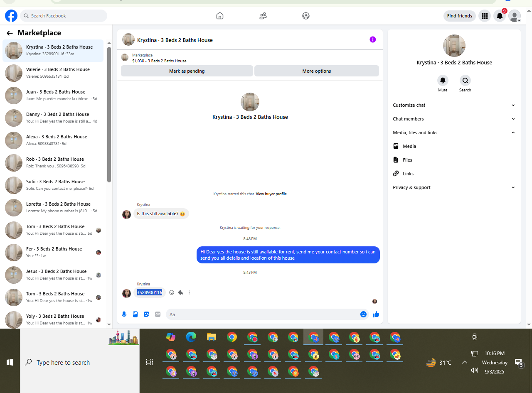Launch Microsoft Edge from the taskbar

pos(191,337)
